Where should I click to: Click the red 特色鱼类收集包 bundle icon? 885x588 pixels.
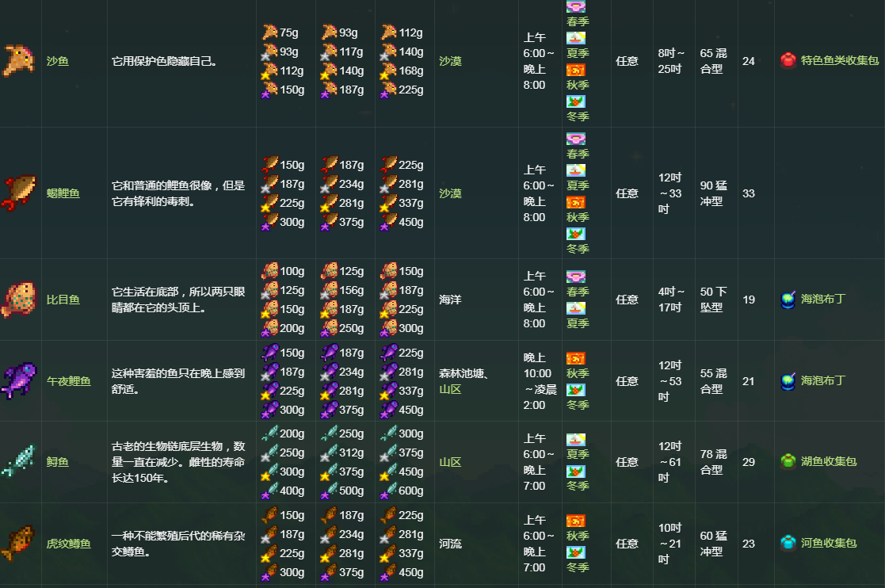tap(788, 60)
